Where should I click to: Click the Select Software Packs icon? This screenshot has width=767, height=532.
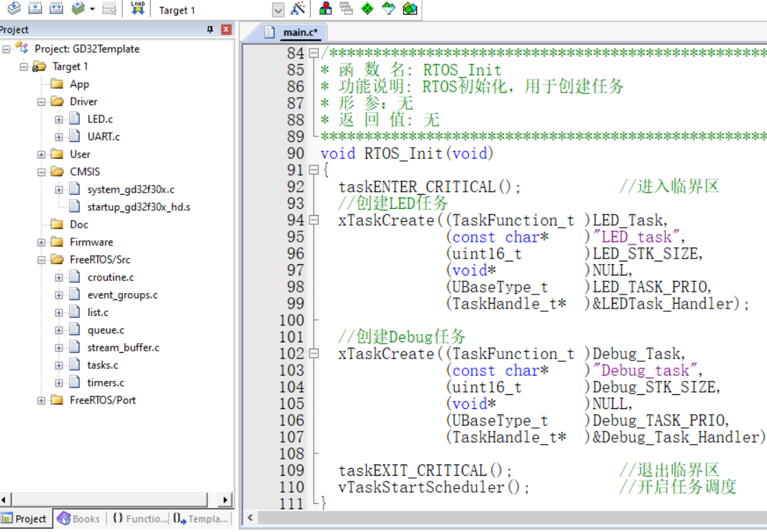[388, 8]
